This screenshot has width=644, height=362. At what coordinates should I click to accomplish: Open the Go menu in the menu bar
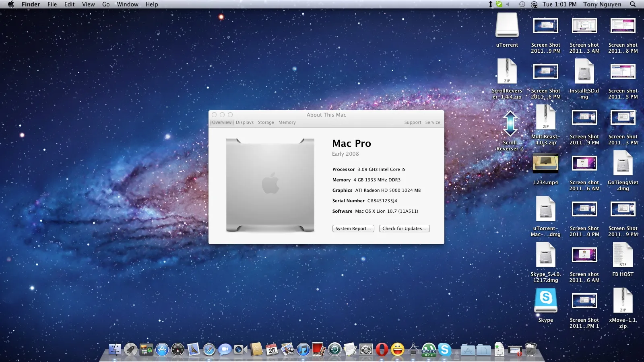pyautogui.click(x=106, y=4)
